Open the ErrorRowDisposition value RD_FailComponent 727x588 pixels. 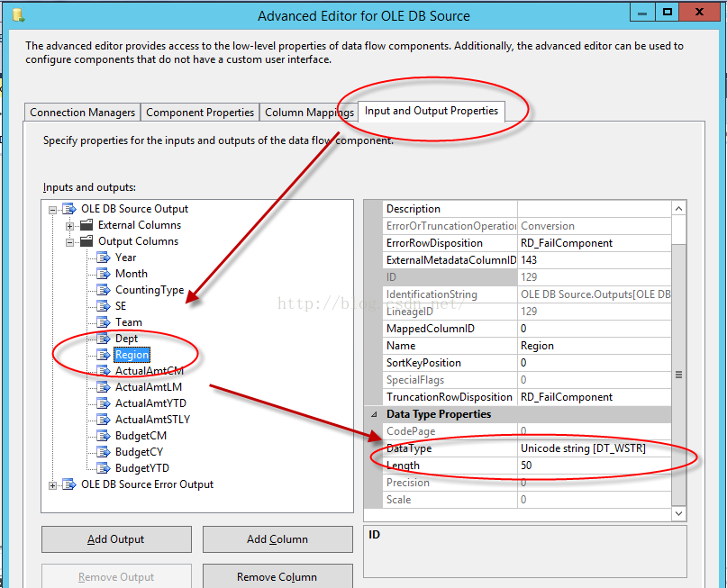(595, 243)
